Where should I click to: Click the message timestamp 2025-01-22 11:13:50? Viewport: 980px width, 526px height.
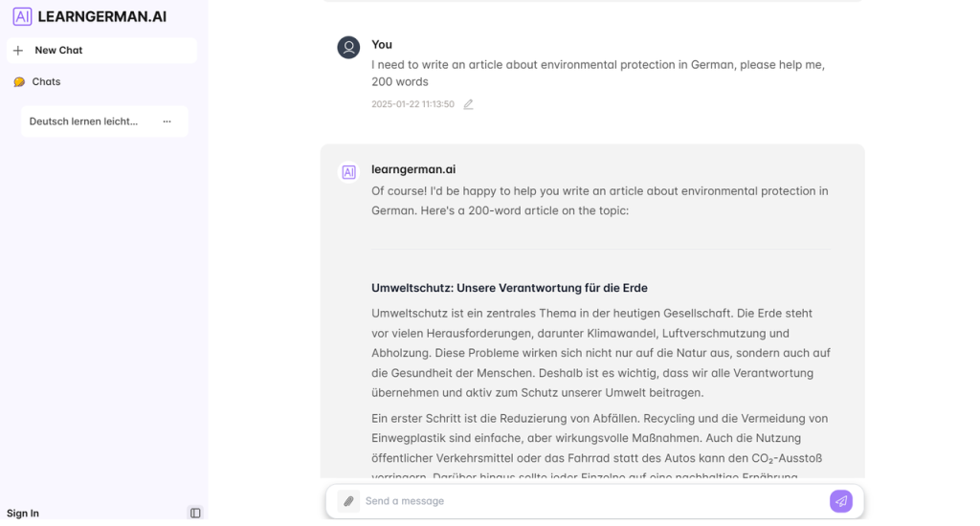click(x=412, y=104)
